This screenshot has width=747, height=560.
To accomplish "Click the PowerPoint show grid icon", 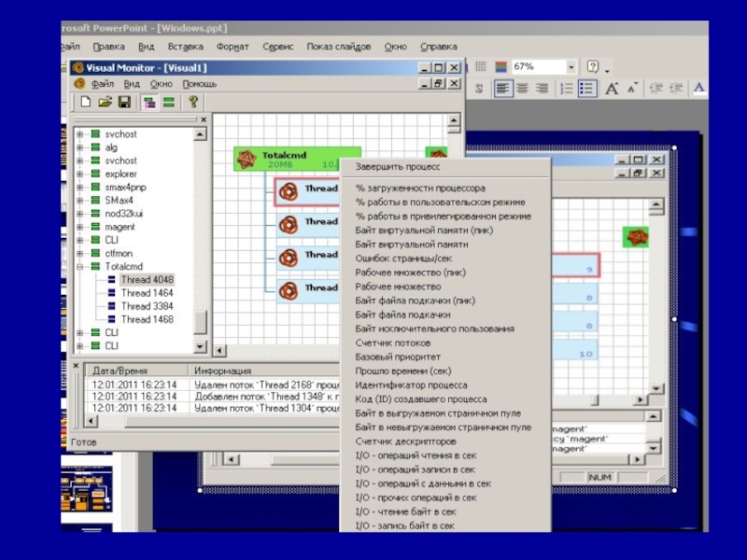I will (x=481, y=66).
